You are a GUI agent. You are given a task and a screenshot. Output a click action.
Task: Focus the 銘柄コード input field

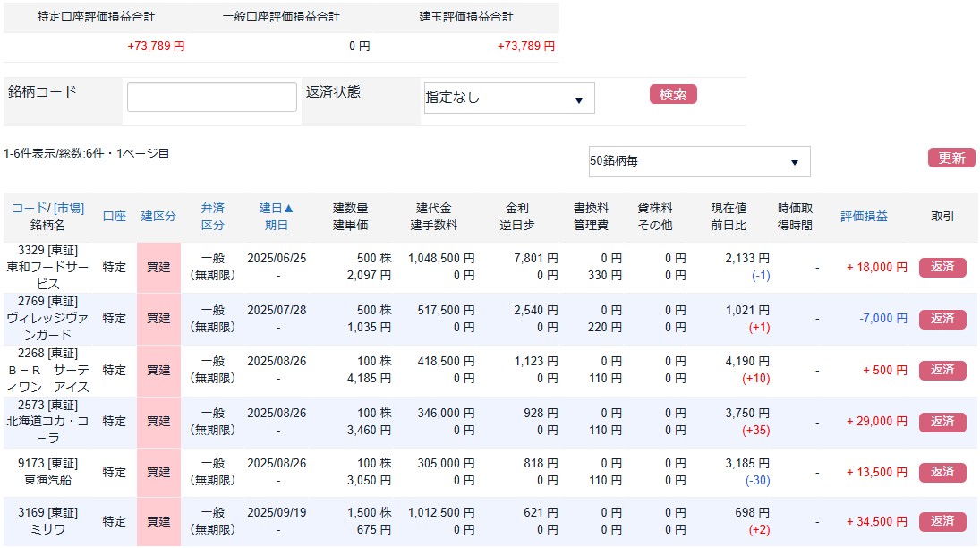click(212, 98)
